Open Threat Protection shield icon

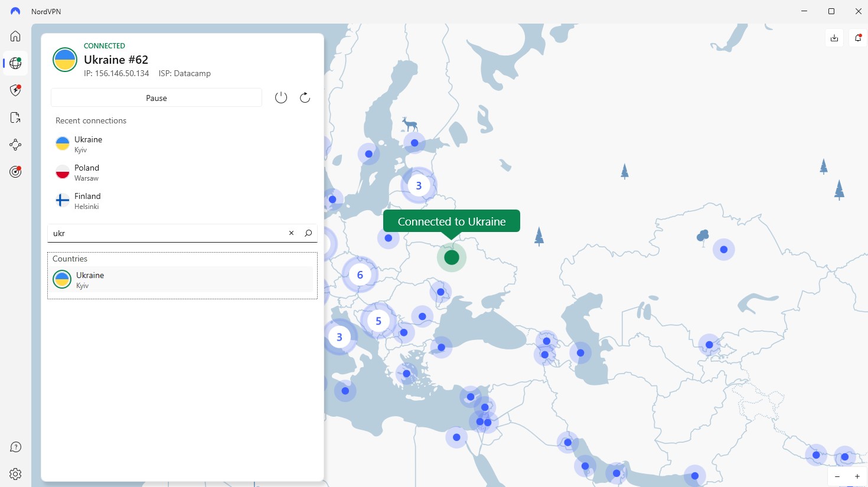[x=15, y=90]
